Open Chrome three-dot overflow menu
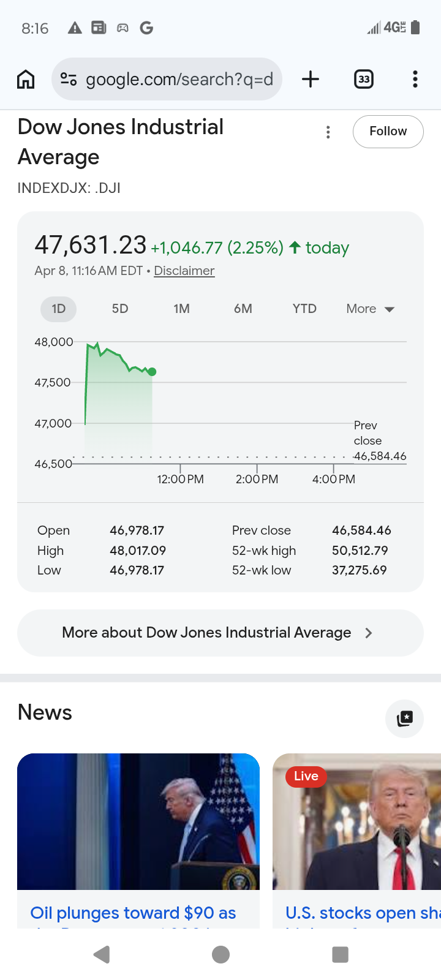441x980 pixels. coord(415,79)
